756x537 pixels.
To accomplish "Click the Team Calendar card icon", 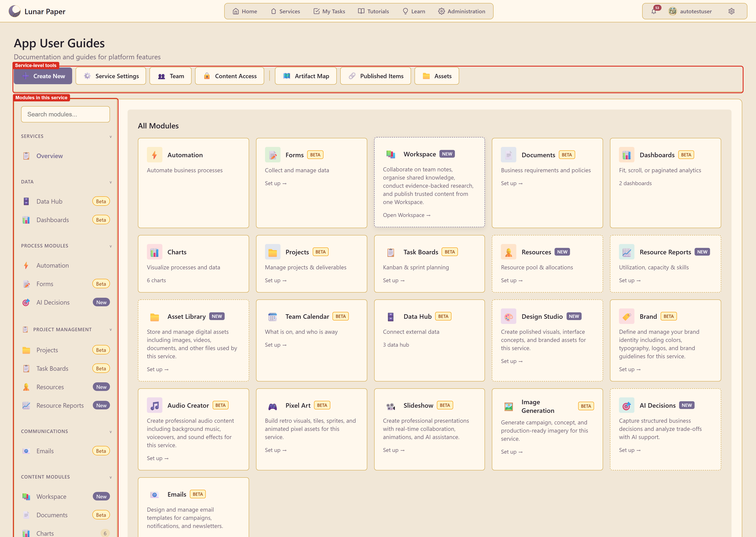I will tap(272, 316).
